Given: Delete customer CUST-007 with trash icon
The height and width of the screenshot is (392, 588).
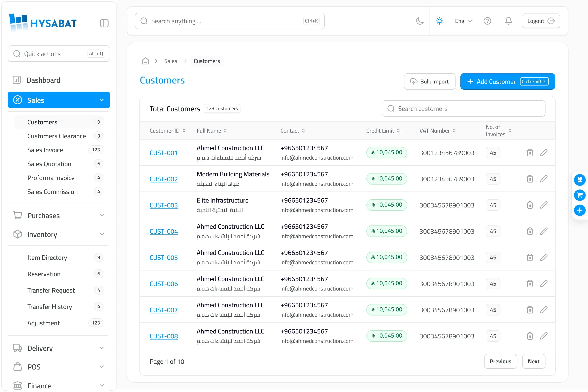Looking at the screenshot, I should coord(530,310).
